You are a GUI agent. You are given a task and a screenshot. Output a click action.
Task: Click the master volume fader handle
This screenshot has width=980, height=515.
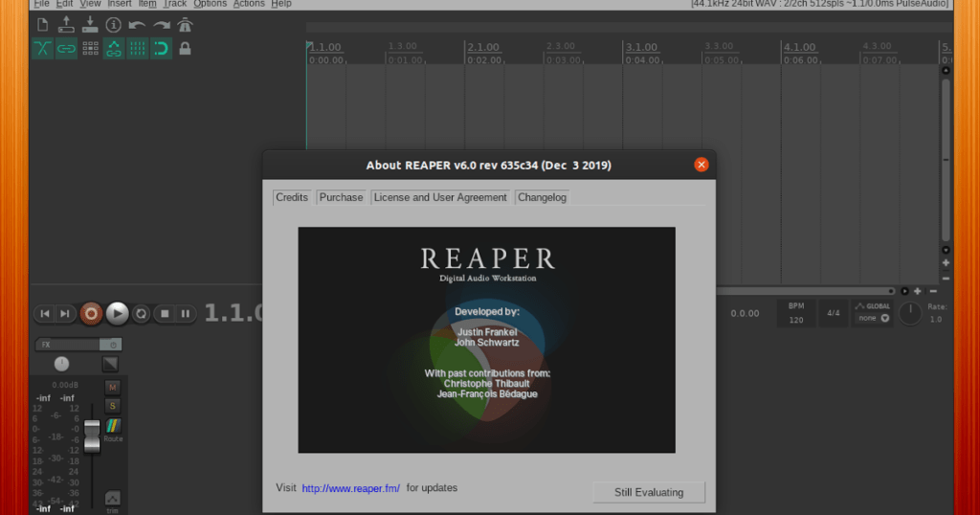(92, 436)
